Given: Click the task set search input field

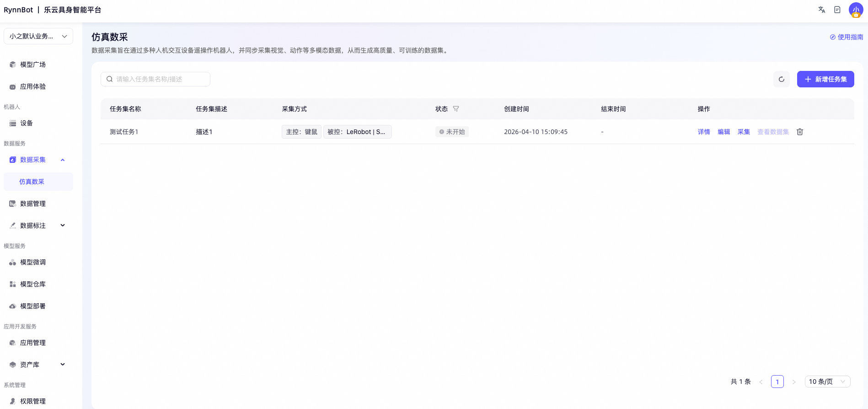Looking at the screenshot, I should tap(155, 79).
